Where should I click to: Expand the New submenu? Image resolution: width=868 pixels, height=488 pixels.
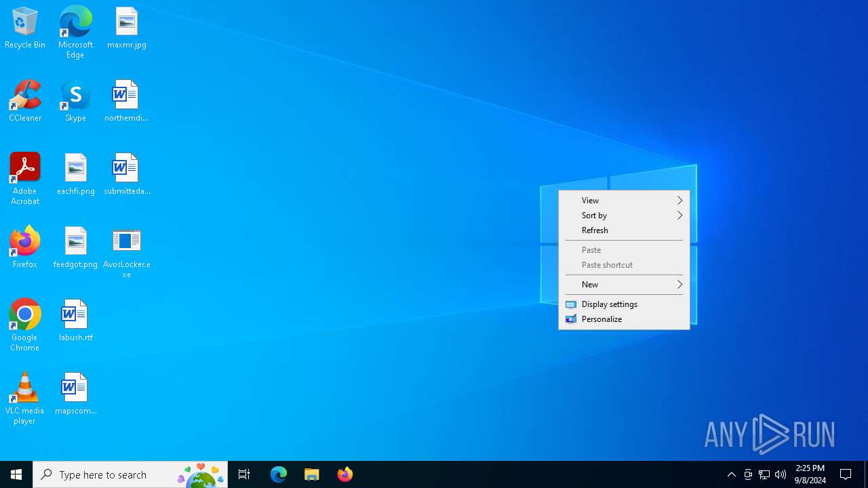click(x=624, y=285)
